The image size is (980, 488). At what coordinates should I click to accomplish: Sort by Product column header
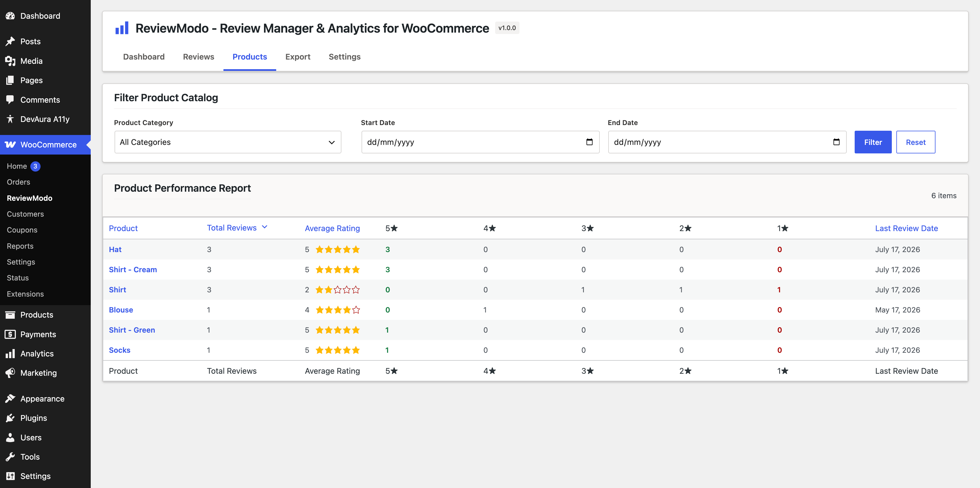(x=123, y=228)
